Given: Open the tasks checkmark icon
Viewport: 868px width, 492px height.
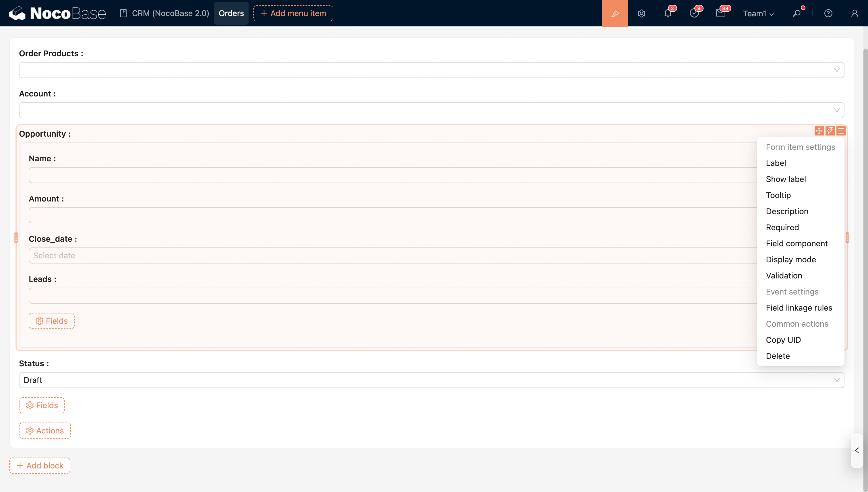Looking at the screenshot, I should click(x=694, y=13).
